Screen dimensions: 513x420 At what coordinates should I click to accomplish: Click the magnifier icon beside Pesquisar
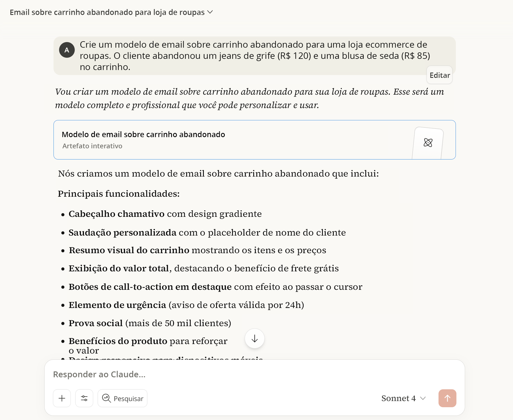click(106, 398)
